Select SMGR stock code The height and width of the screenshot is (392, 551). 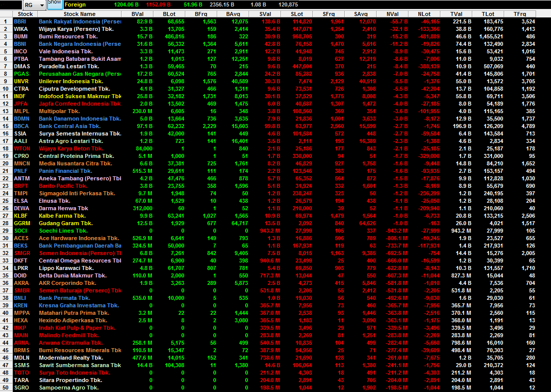tap(22, 253)
